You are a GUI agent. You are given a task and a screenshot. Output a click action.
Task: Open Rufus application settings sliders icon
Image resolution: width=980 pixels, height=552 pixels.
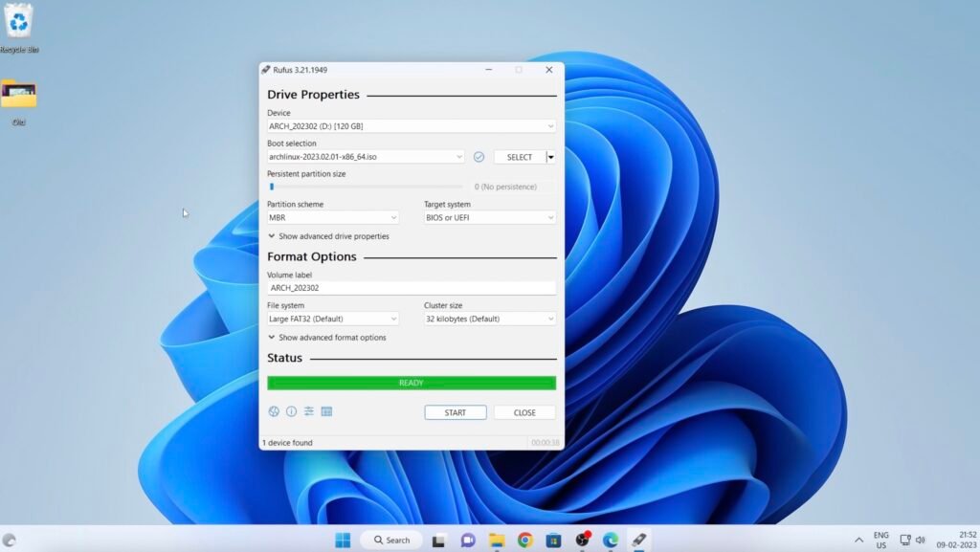(309, 411)
